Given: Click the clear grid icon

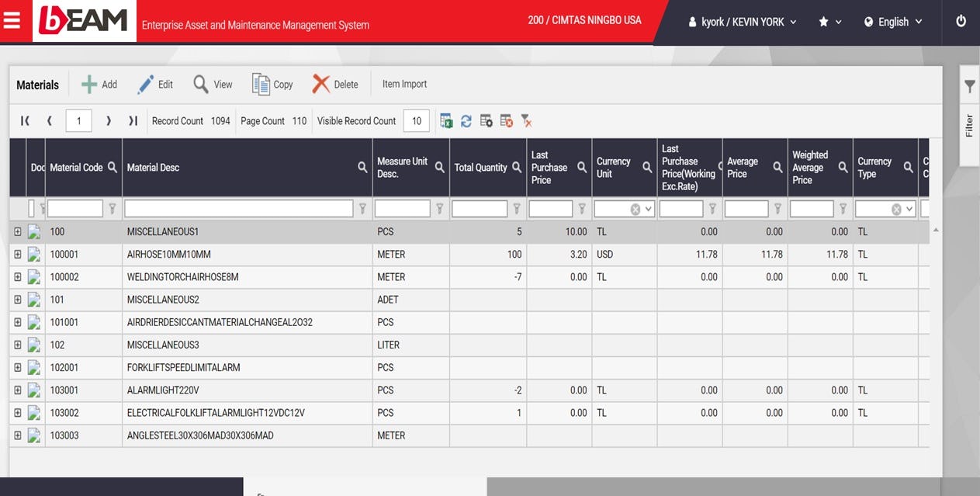Looking at the screenshot, I should point(506,120).
